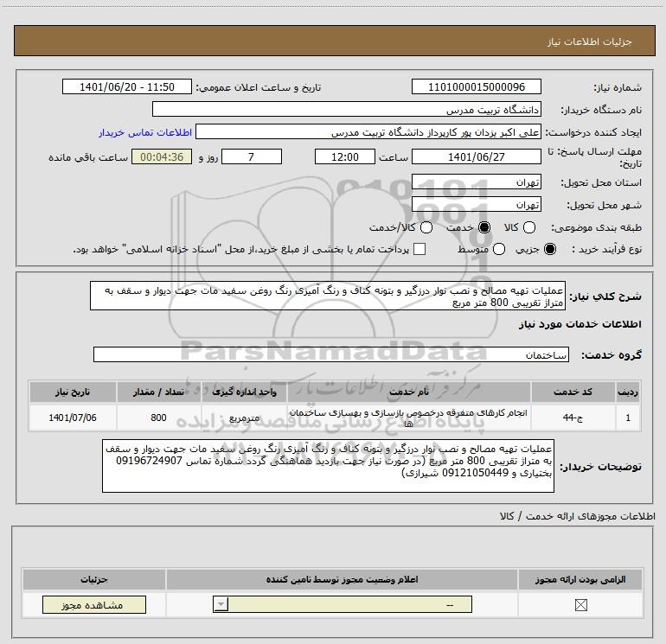Click the unit cell مترمربع
This screenshot has height=644, width=666.
(x=244, y=418)
